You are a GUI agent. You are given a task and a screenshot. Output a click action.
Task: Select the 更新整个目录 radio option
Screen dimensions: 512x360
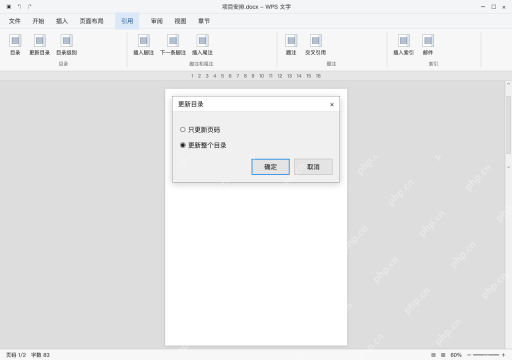point(182,145)
